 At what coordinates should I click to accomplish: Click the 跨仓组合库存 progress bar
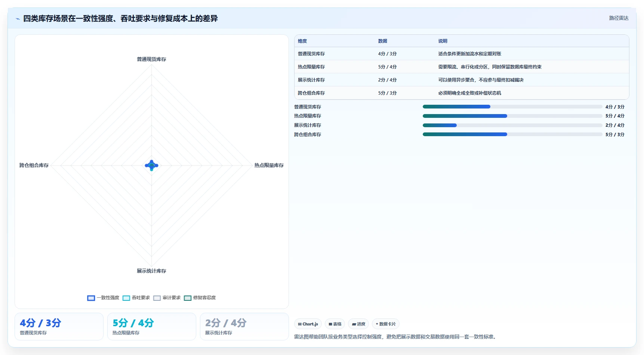coord(512,134)
